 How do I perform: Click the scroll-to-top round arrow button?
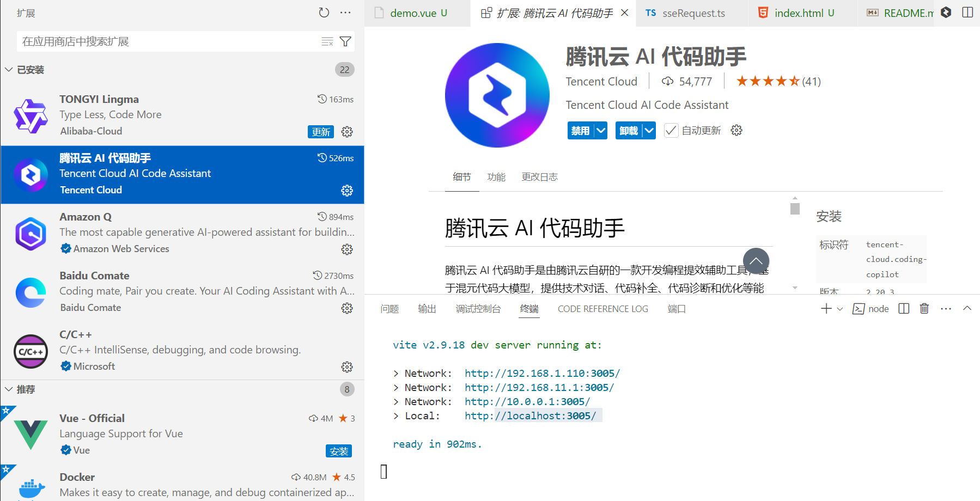[756, 261]
